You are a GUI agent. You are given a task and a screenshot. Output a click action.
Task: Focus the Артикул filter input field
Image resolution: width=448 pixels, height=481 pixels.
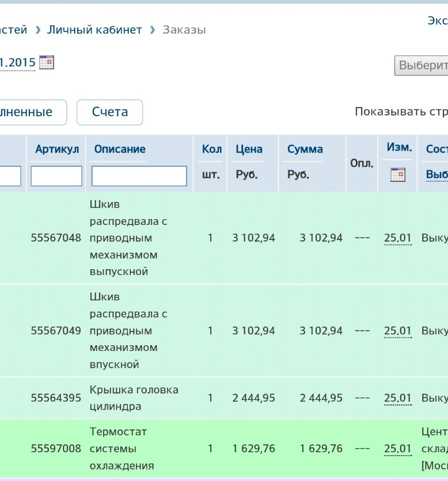coord(56,176)
